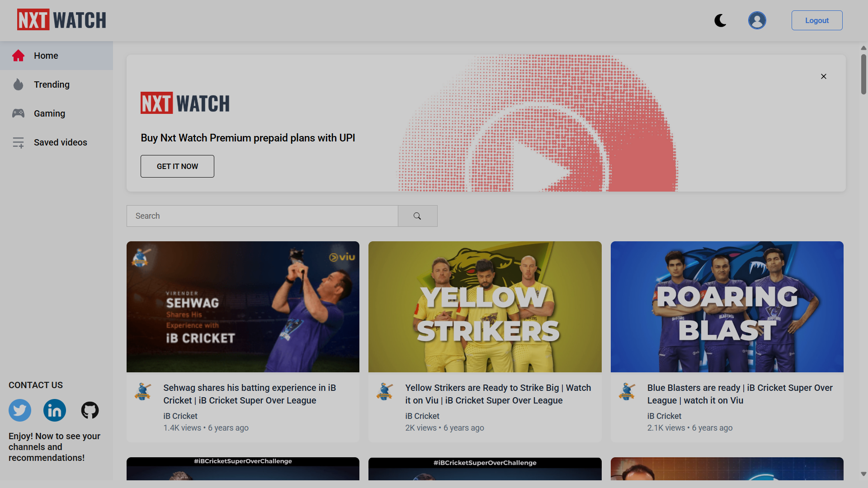Open Saved videos from the sidebar

pos(60,142)
